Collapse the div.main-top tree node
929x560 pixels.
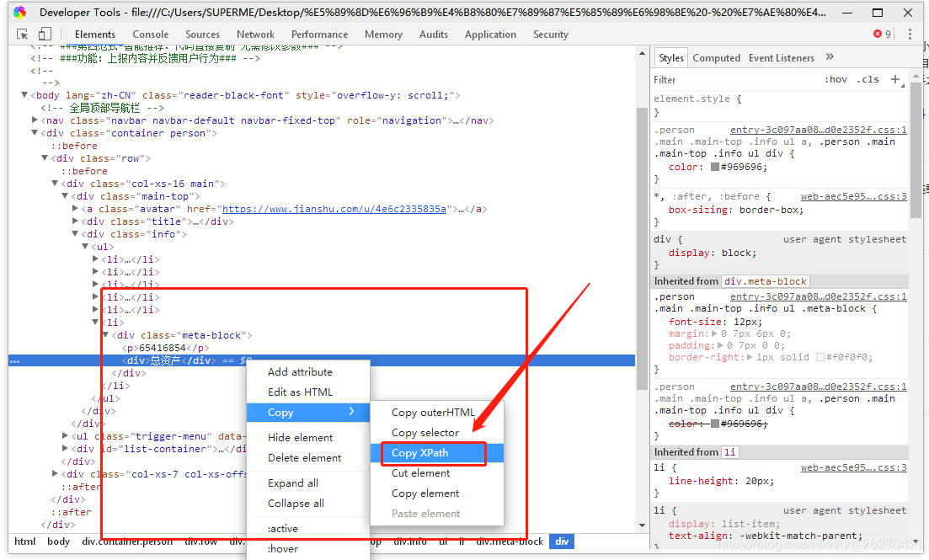pos(65,195)
